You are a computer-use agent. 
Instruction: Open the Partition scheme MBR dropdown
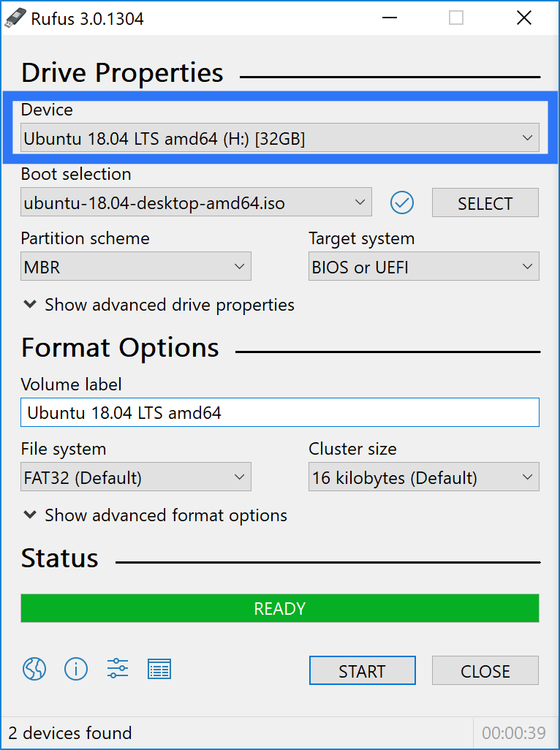136,266
